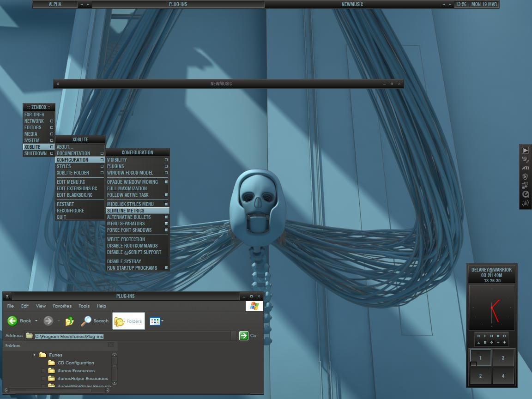Toggle Full Maximization option
The image size is (532, 399).
138,188
